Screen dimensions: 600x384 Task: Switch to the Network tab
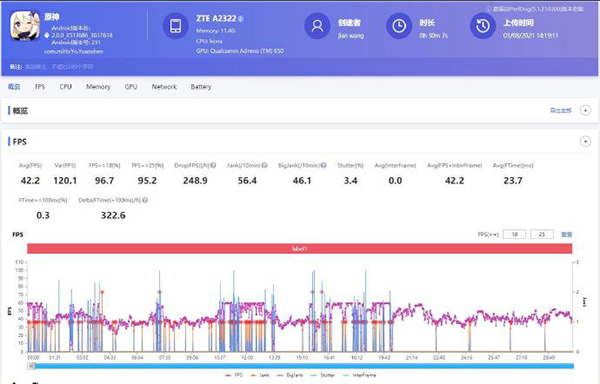(x=164, y=87)
